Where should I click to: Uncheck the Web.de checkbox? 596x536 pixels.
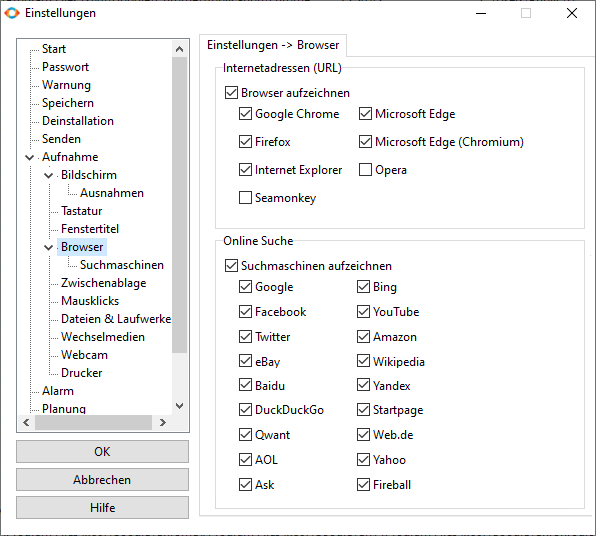[363, 435]
